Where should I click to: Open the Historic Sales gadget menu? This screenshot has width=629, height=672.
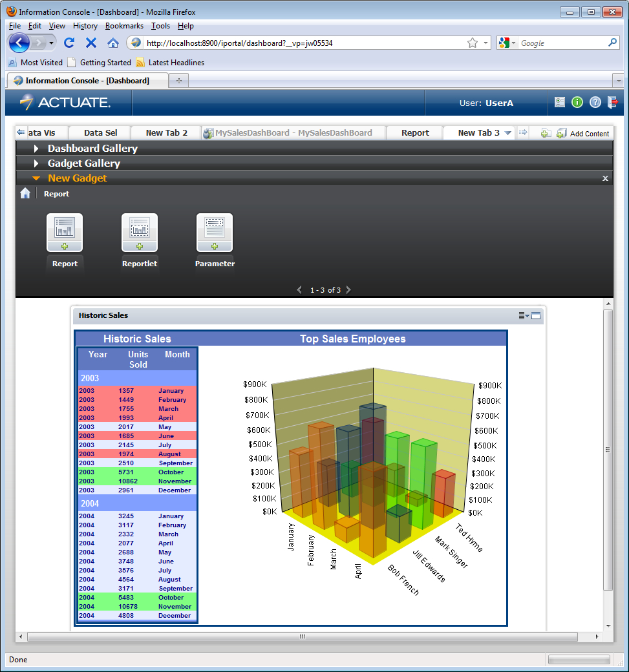click(523, 316)
